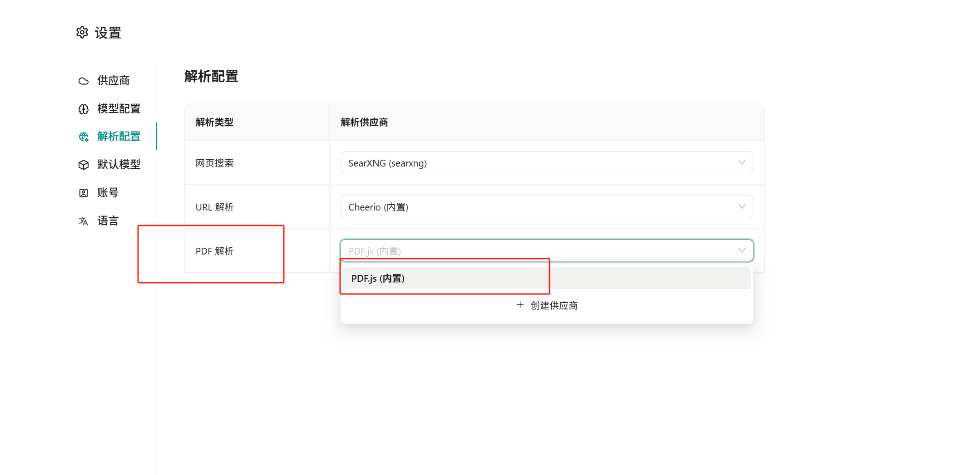Go to the 默认模型 settings page
This screenshot has width=980, height=475.
(119, 164)
